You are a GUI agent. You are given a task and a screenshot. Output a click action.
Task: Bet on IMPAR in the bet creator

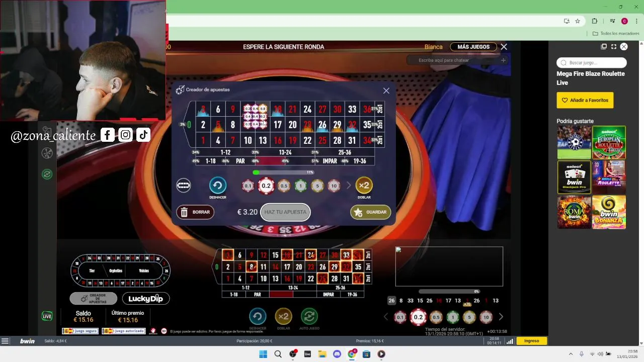(330, 161)
